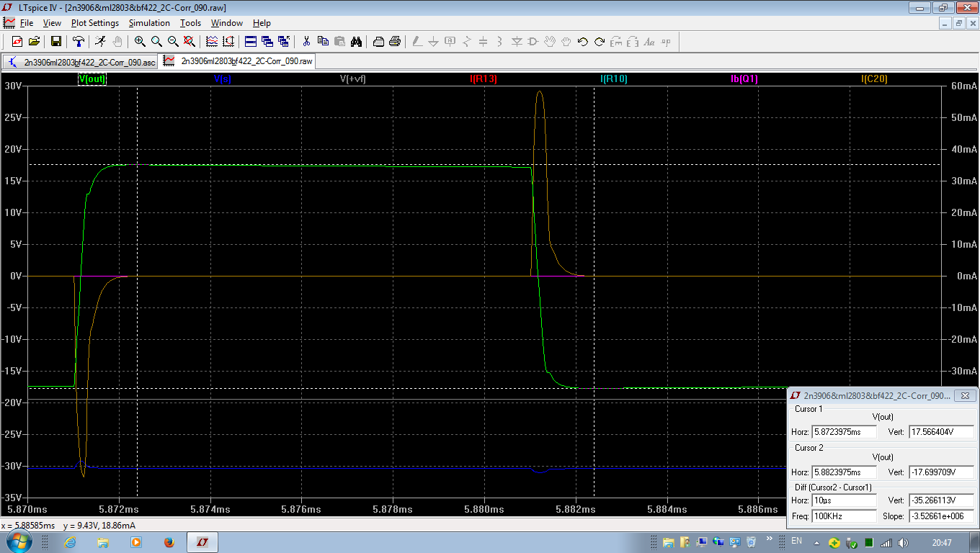Click the Draw Wire pencil icon
Viewport: 980px width, 553px height.
416,42
